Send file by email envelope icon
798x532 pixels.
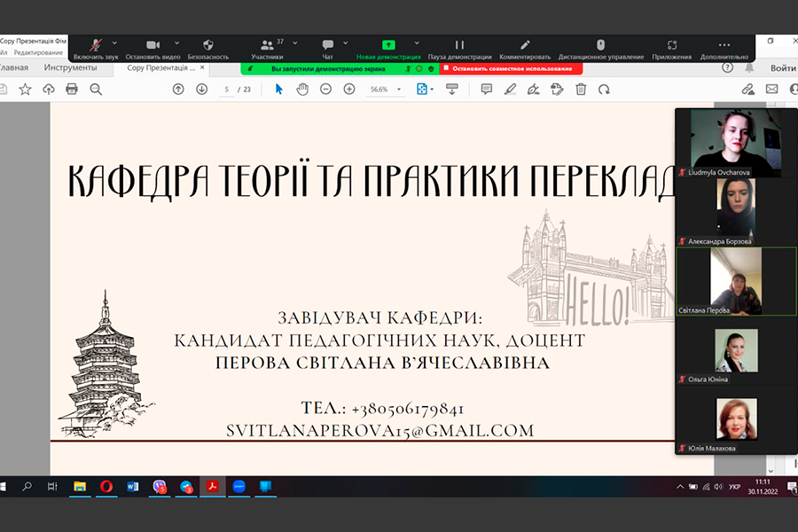[771, 90]
